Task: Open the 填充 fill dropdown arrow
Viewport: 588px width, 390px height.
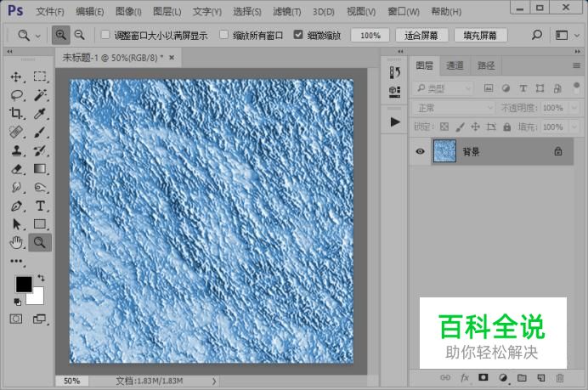Action: (x=574, y=127)
